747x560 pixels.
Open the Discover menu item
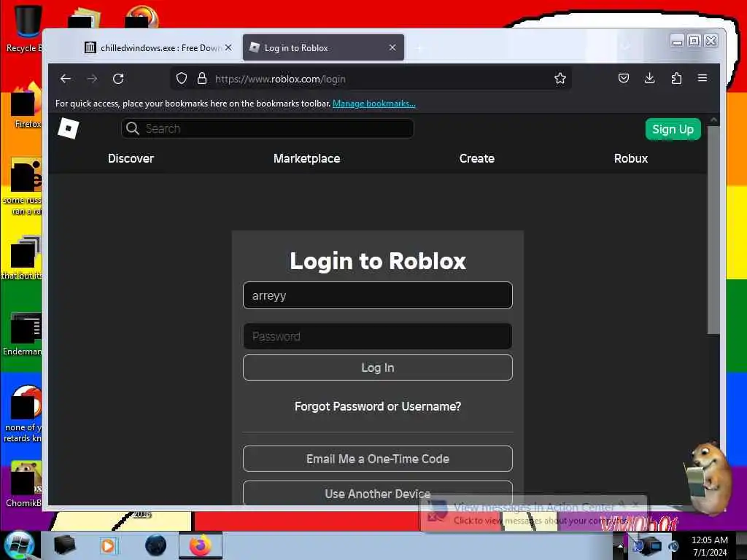(131, 158)
